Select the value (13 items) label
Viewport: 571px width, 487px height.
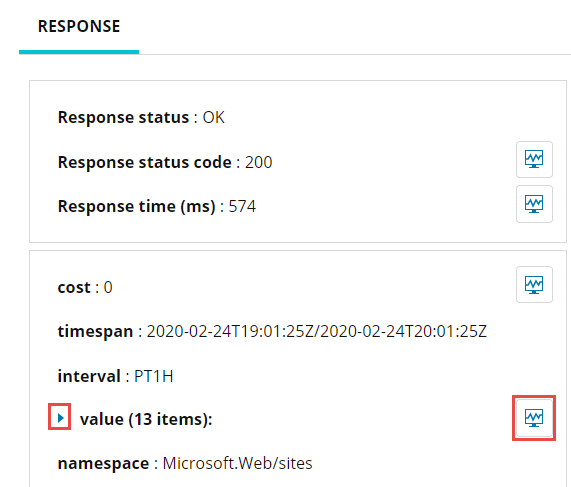point(146,419)
